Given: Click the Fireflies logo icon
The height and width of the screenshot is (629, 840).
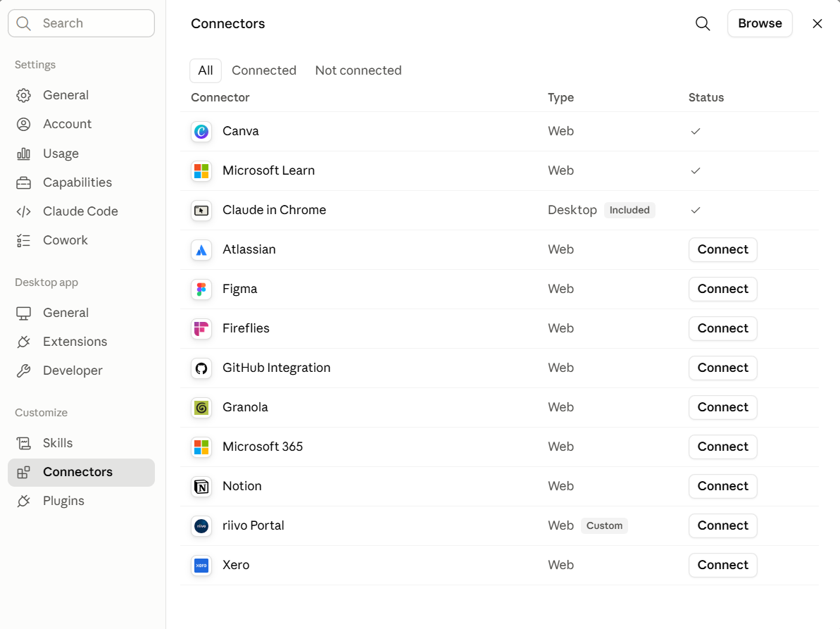Looking at the screenshot, I should (201, 328).
